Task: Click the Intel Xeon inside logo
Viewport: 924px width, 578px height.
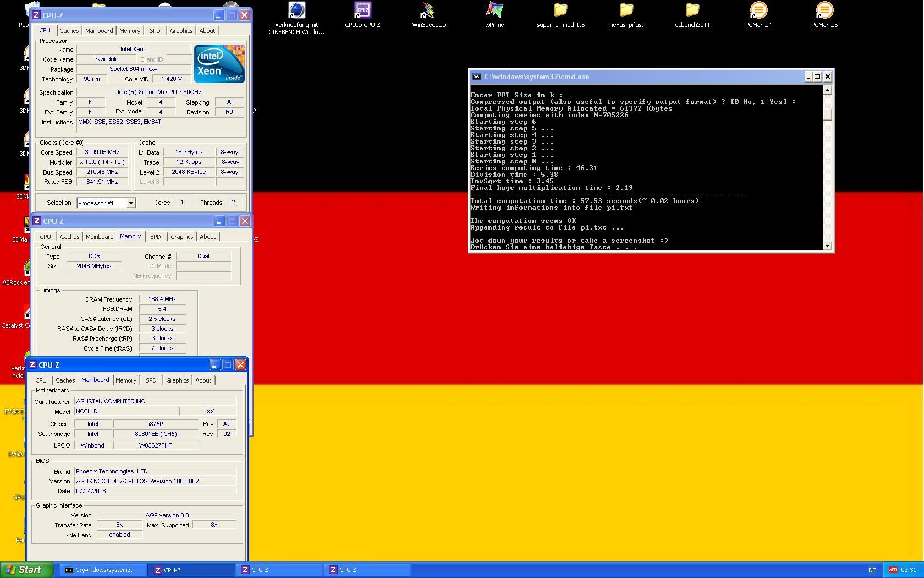Action: (x=219, y=64)
